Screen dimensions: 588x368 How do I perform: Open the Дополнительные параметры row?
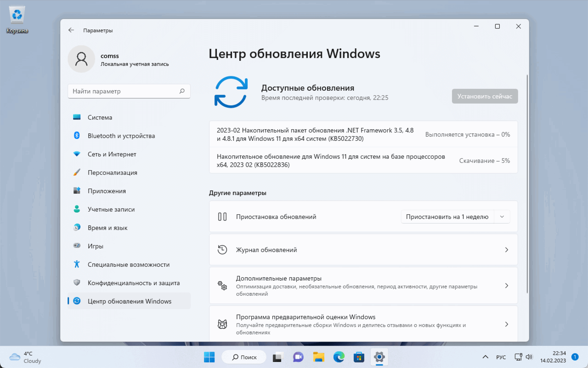coord(363,286)
